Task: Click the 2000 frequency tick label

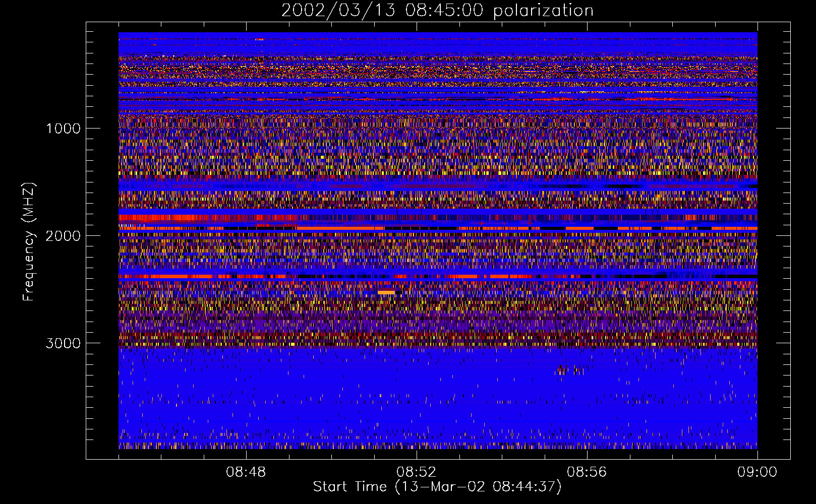Action: point(63,236)
